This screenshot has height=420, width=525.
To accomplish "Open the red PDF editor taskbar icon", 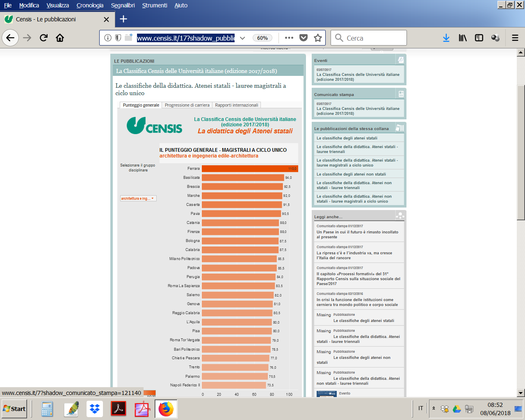I will pyautogui.click(x=142, y=409).
